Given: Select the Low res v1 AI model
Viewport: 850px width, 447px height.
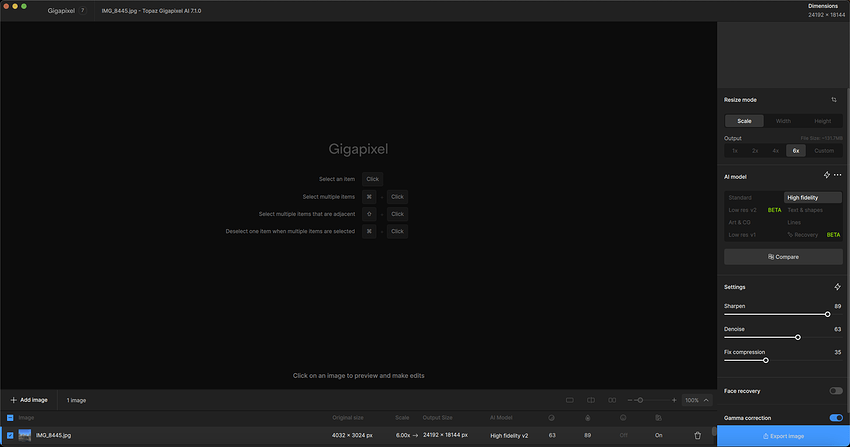Looking at the screenshot, I should [x=754, y=235].
